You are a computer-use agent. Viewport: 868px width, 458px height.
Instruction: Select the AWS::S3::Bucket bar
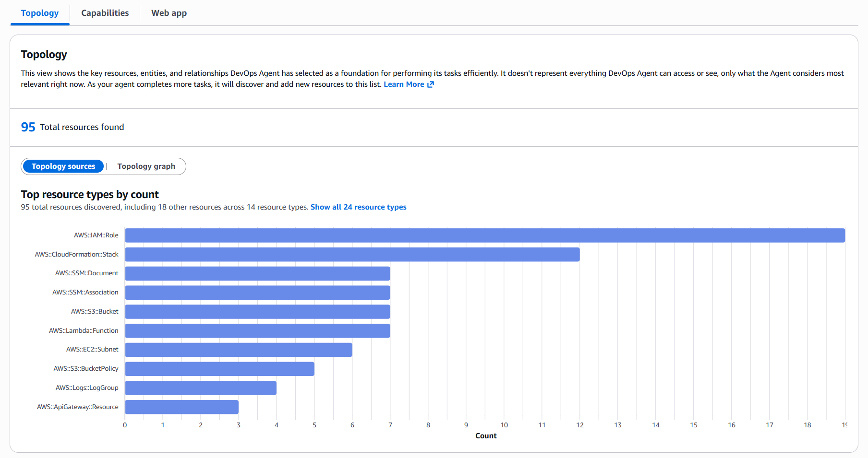point(257,312)
